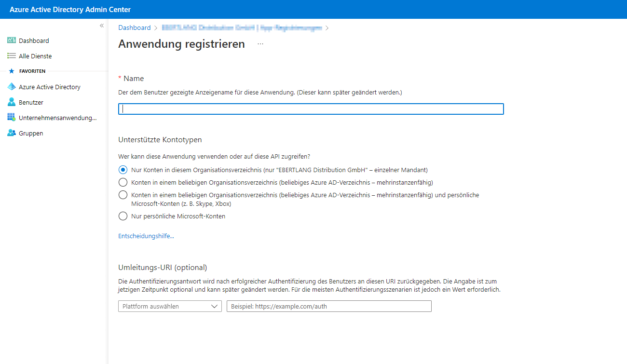627x364 pixels.
Task: Choose the multi-tenant option without personal Microsoft accounts
Action: 123,182
